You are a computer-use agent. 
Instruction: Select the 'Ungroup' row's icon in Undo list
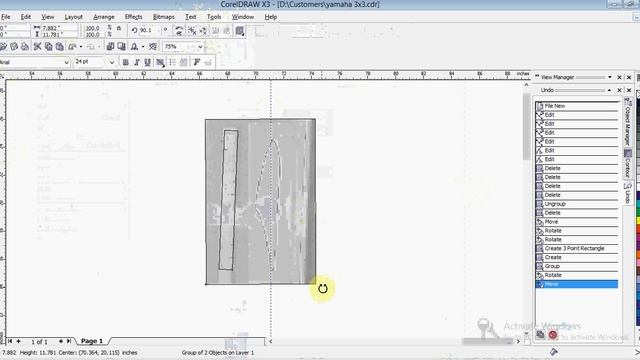pos(540,204)
